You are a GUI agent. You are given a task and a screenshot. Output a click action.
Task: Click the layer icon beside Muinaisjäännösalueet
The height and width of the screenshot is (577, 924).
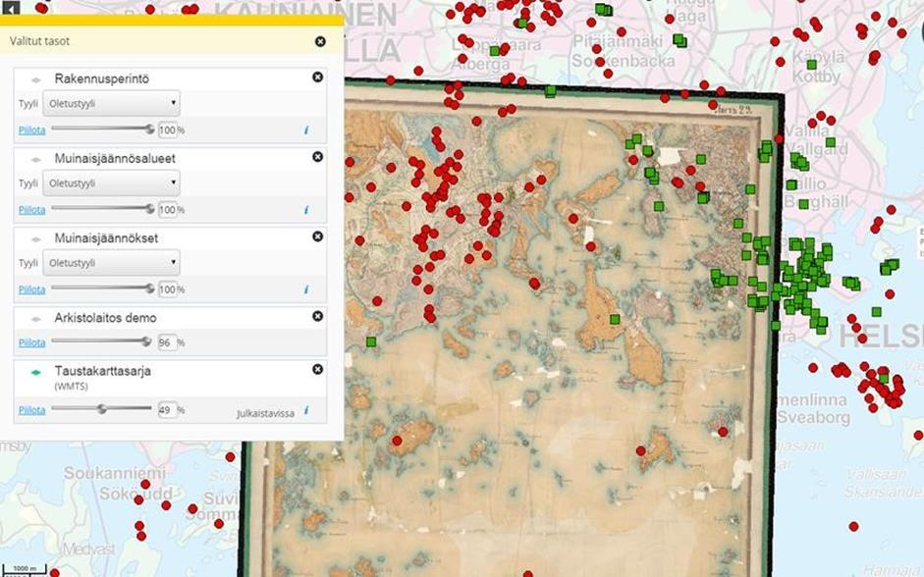click(x=36, y=159)
